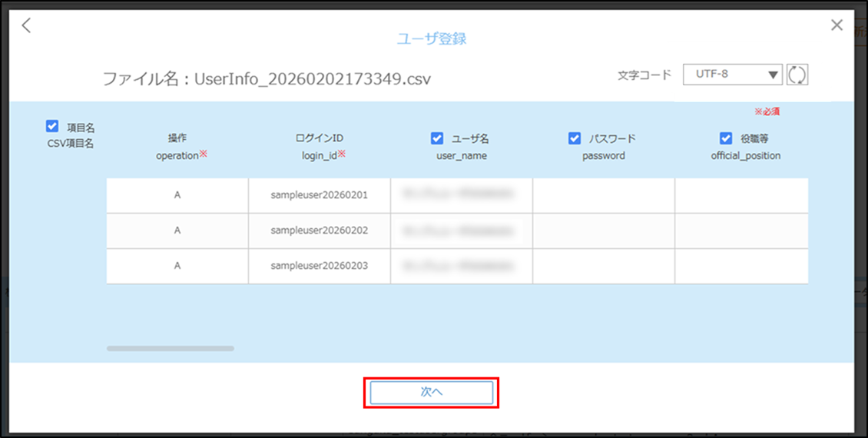This screenshot has height=438, width=868.
Task: Click operation value A in sampleuser20260201 row
Action: pos(177,195)
